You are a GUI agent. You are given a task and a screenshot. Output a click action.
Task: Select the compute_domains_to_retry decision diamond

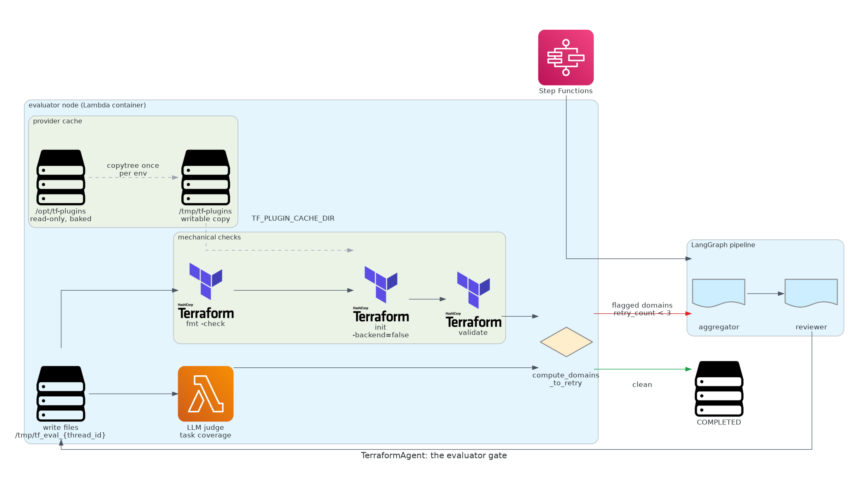[x=566, y=342]
